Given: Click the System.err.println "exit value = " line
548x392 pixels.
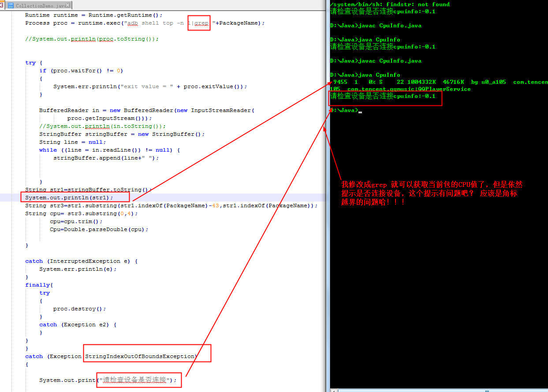Looking at the screenshot, I should [150, 86].
